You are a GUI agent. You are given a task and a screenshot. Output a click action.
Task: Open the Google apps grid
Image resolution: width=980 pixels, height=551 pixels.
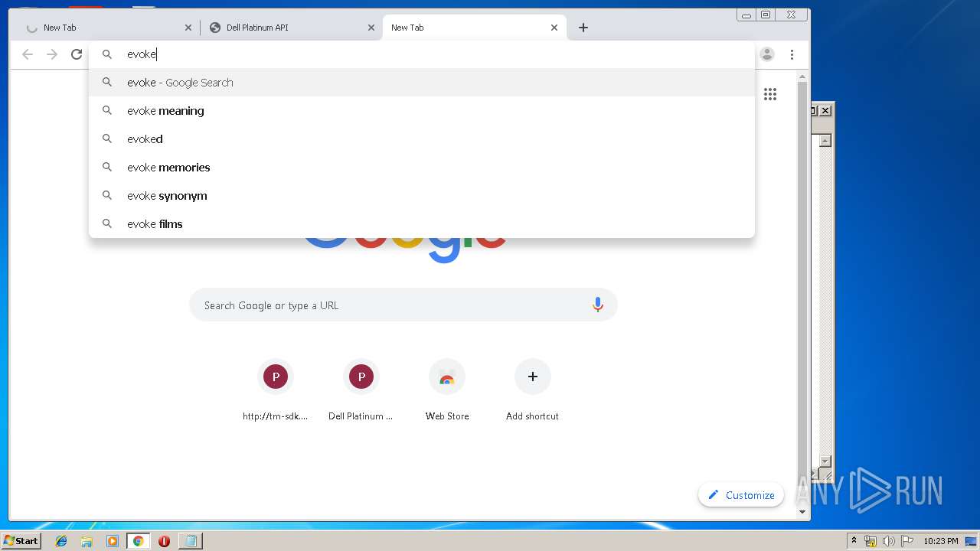point(770,94)
